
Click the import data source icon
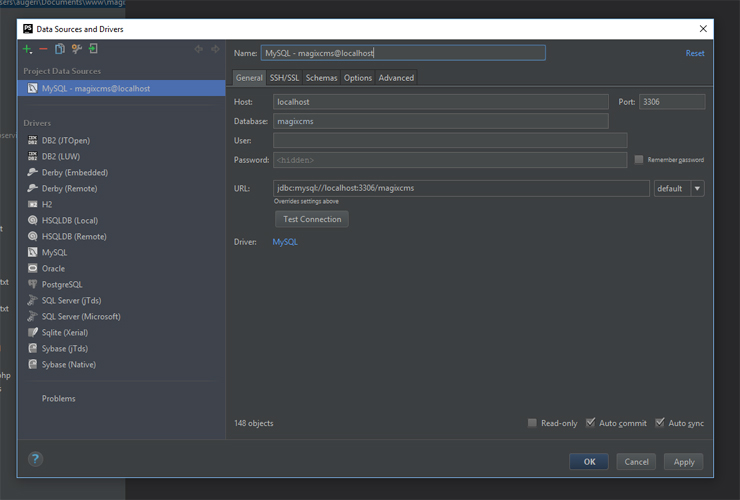click(x=93, y=49)
